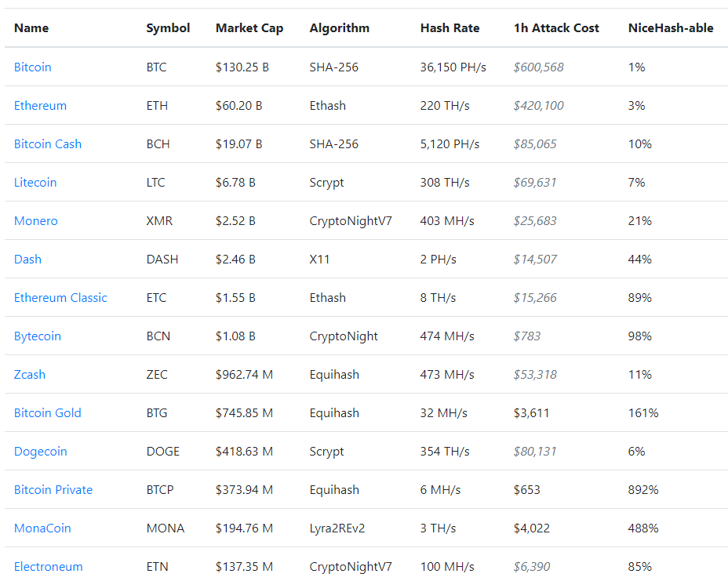Open the Bitcoin Cash link
Viewport: 728px width, 581px height.
(x=48, y=144)
